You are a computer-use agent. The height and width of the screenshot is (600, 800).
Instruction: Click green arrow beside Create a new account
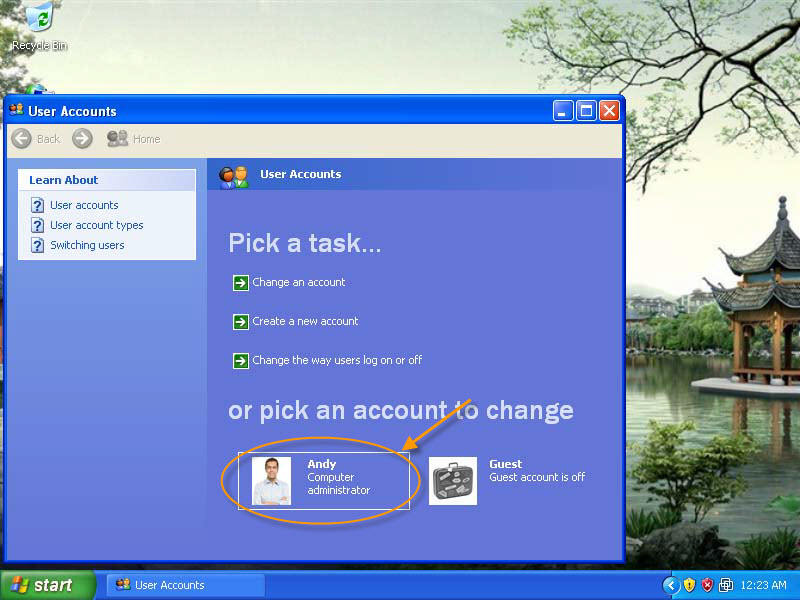pos(240,322)
